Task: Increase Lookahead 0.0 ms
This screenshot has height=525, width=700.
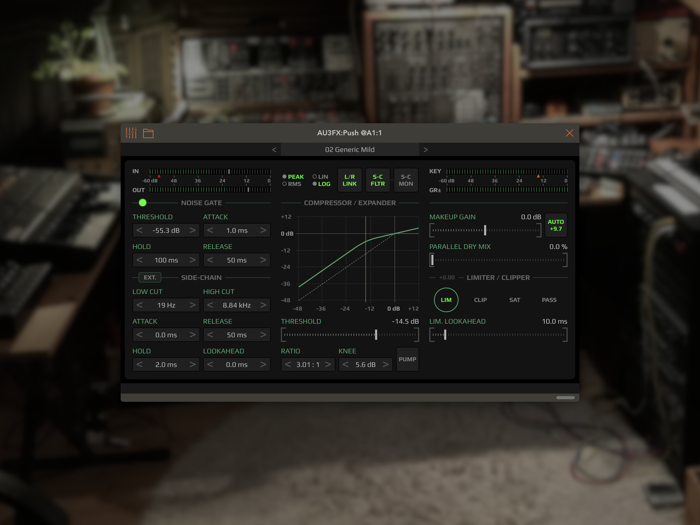Action: tap(263, 364)
